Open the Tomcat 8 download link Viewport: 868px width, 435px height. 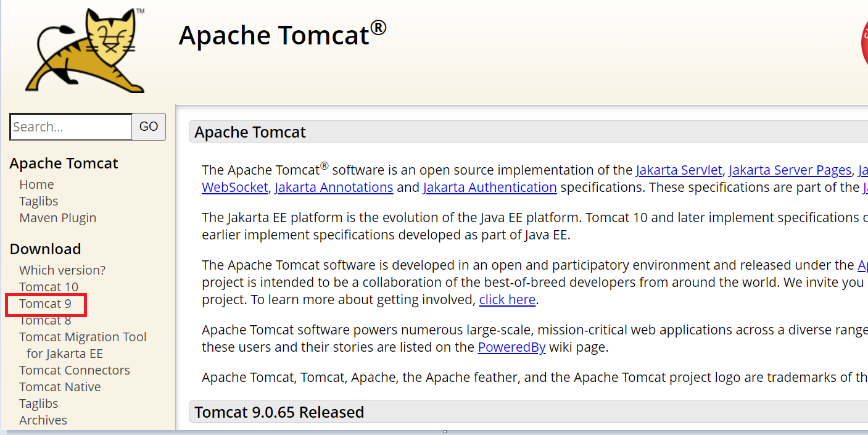(x=45, y=320)
